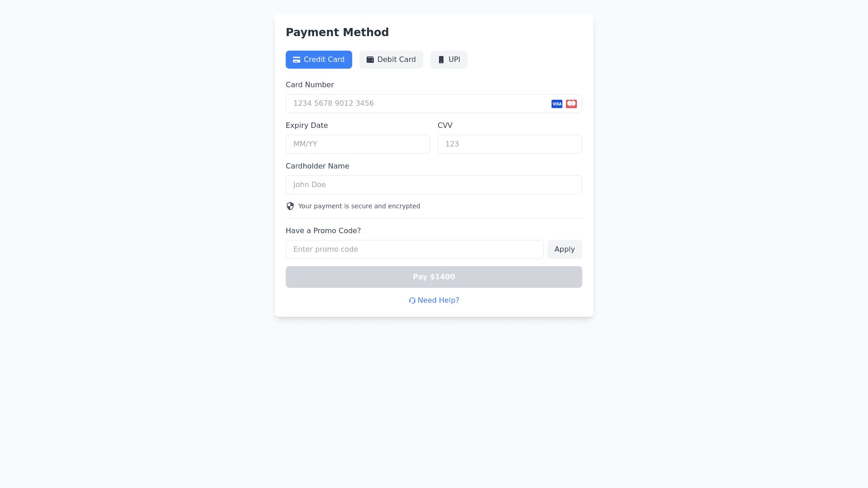This screenshot has height=488, width=868.
Task: Click the Visa logo in the card number field
Action: 557,104
